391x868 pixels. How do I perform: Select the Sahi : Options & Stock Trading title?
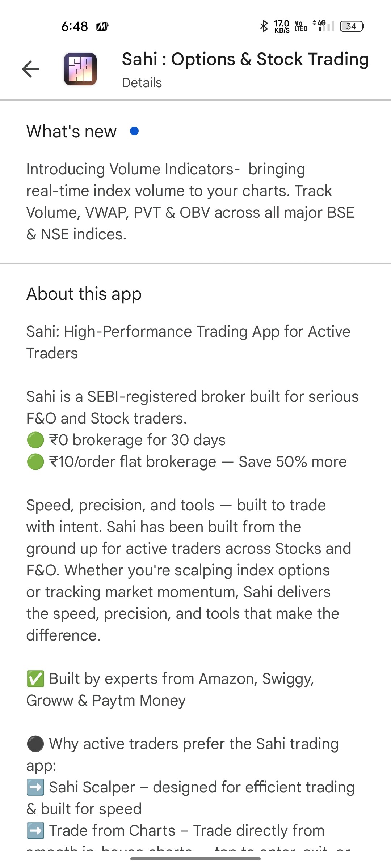pyautogui.click(x=245, y=59)
